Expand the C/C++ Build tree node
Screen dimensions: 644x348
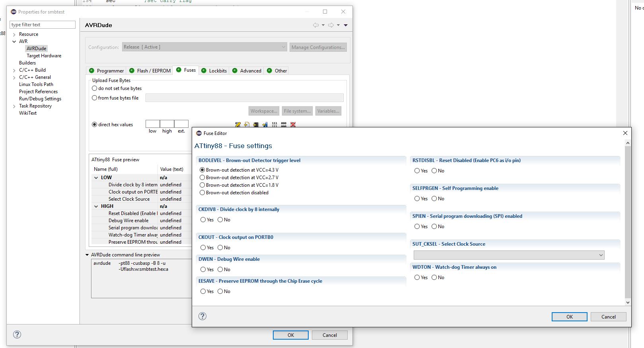(14, 70)
